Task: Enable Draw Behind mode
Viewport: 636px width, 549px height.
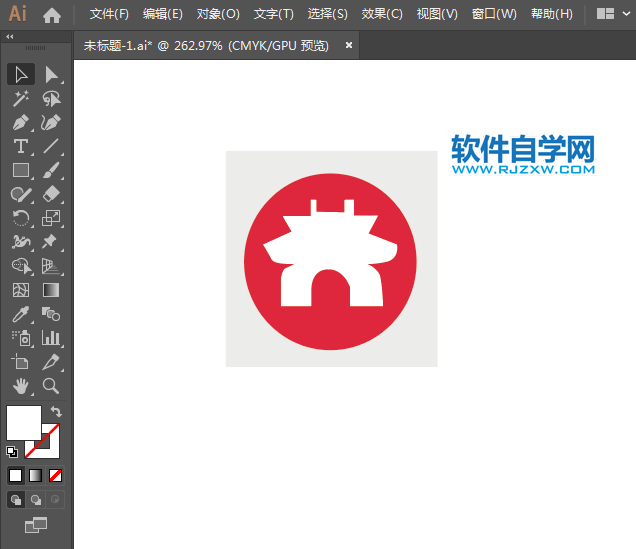Action: [x=36, y=500]
